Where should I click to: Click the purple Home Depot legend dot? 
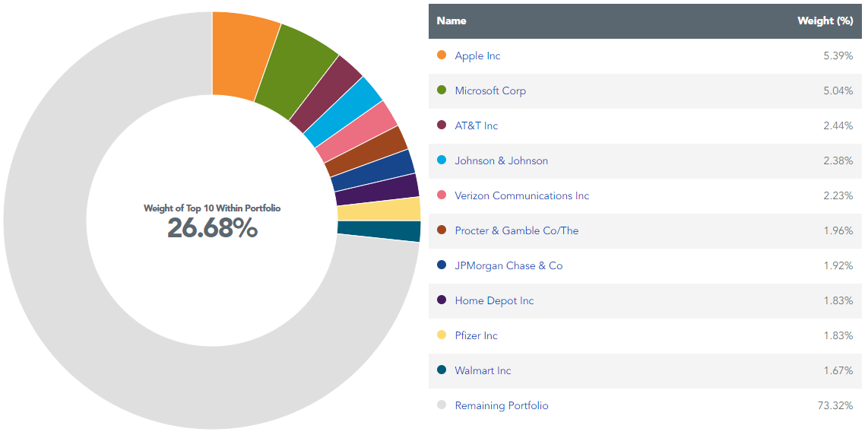tap(441, 300)
